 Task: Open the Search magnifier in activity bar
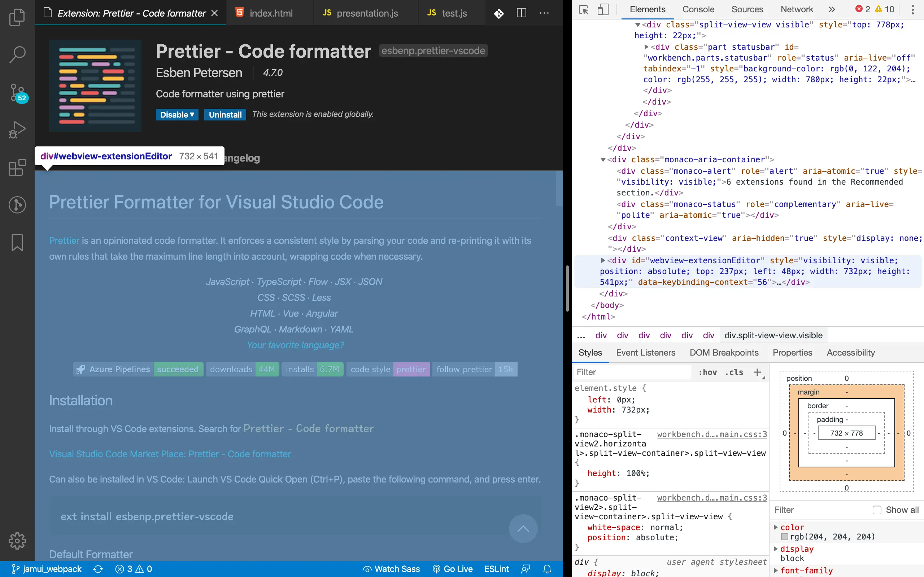[x=17, y=54]
